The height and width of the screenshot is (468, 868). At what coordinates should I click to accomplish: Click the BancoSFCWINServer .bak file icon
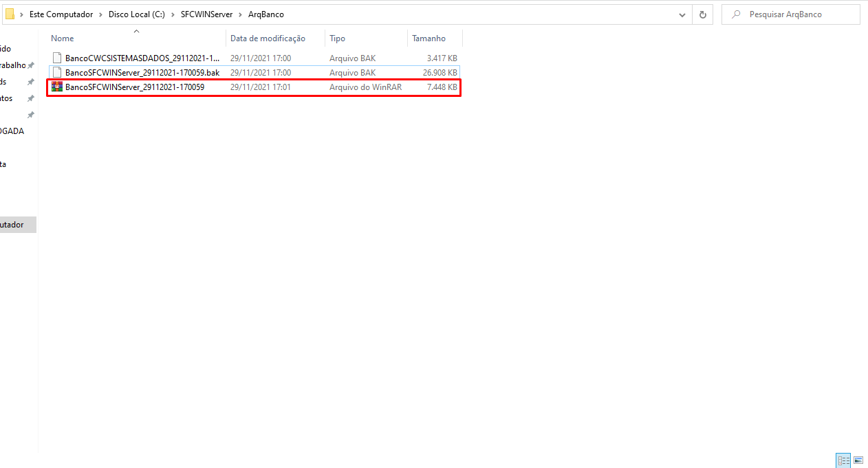pyautogui.click(x=57, y=73)
